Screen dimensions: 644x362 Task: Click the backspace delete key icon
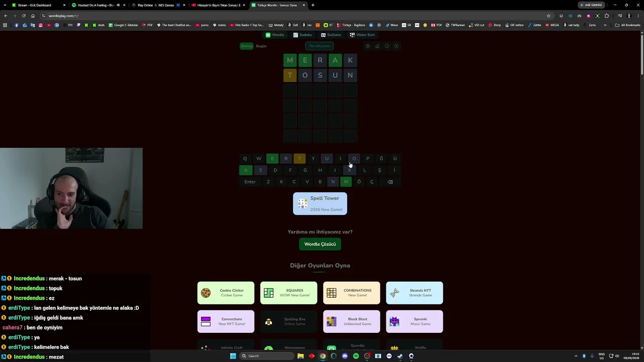pyautogui.click(x=390, y=182)
